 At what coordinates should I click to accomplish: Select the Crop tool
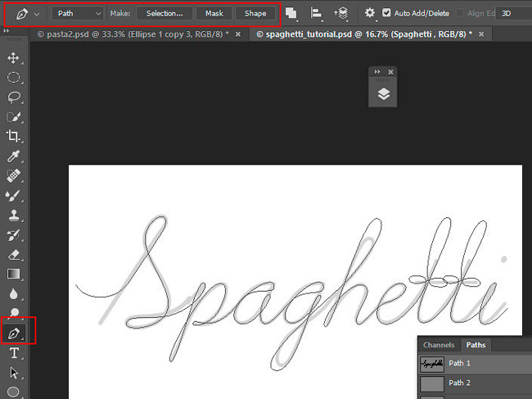click(x=13, y=136)
